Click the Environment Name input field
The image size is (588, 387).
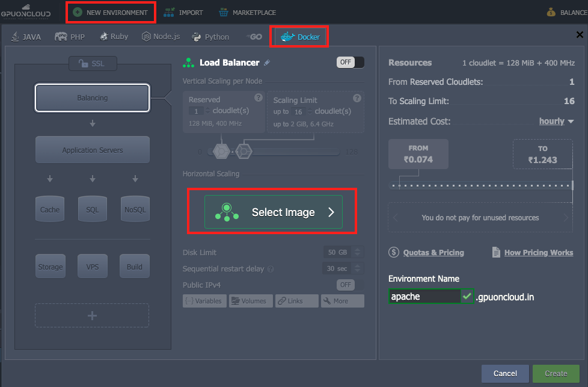[x=424, y=296]
